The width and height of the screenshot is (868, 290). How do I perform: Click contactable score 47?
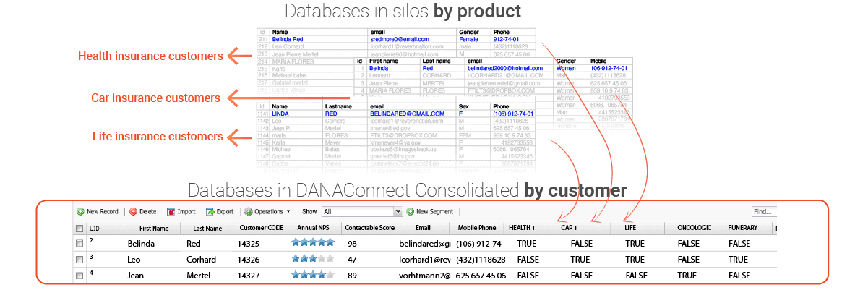coord(352,260)
